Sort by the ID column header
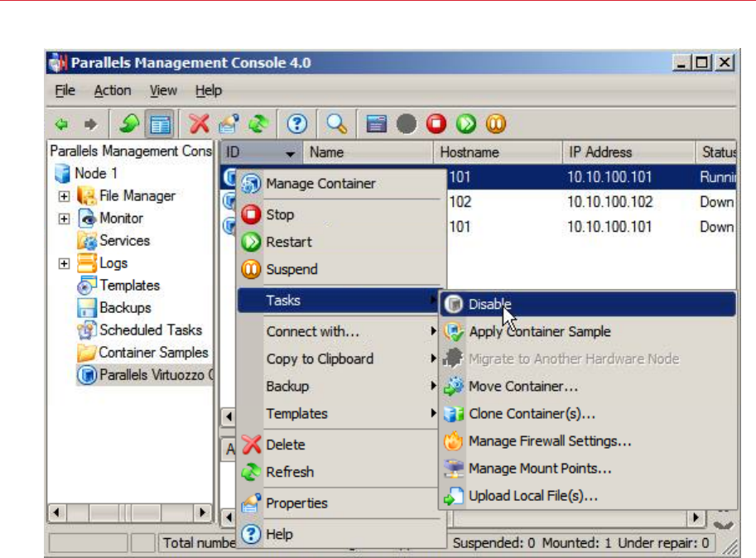 262,153
